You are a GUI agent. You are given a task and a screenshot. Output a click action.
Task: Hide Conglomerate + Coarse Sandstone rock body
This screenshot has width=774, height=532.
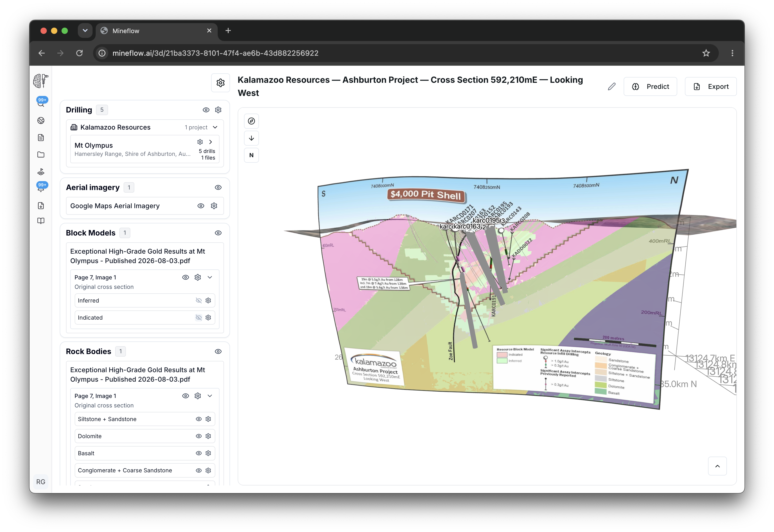(x=199, y=471)
